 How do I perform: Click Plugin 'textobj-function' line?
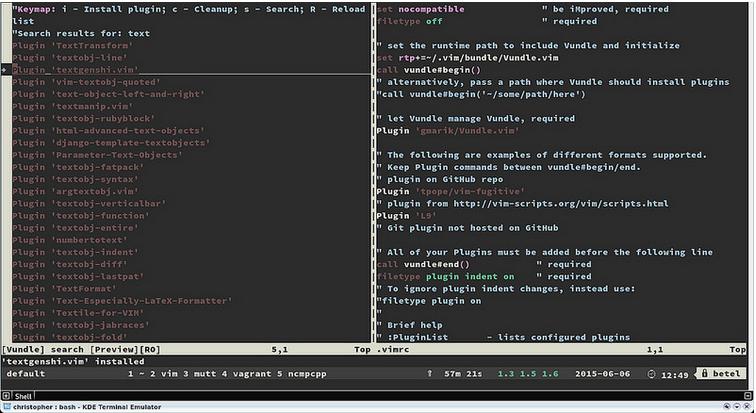click(81, 216)
